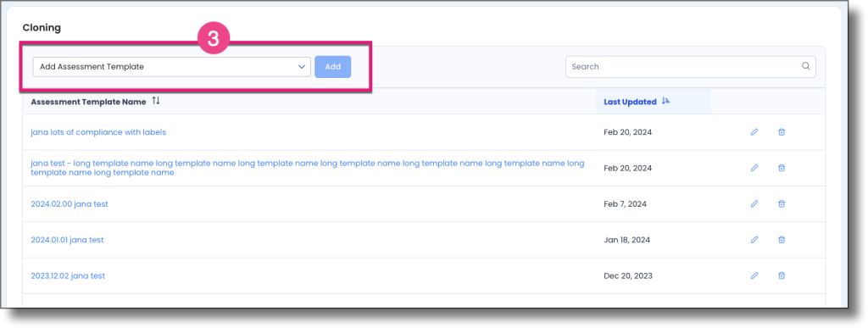Click the Add button

tap(332, 67)
